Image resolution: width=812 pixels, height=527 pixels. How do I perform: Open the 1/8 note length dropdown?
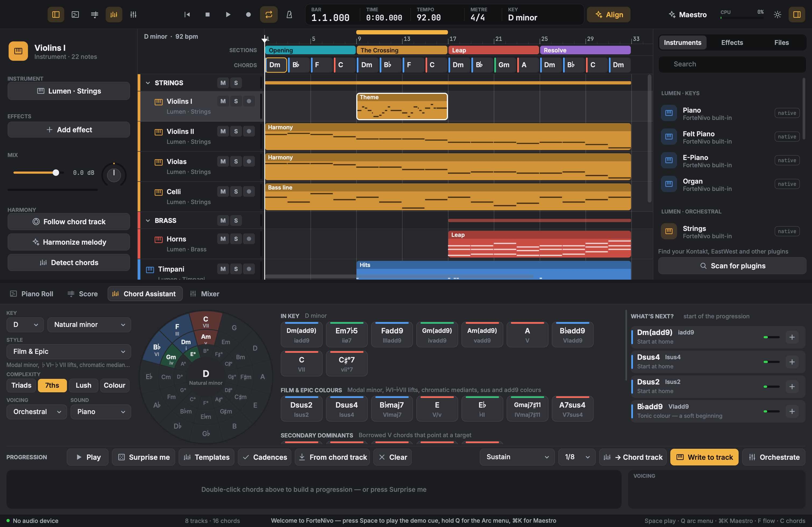click(x=577, y=457)
